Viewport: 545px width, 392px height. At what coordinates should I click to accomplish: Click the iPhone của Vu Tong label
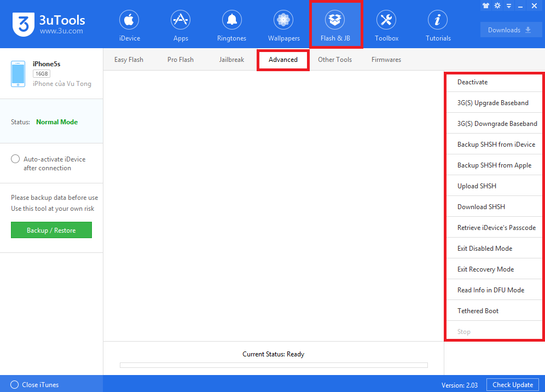(x=62, y=84)
